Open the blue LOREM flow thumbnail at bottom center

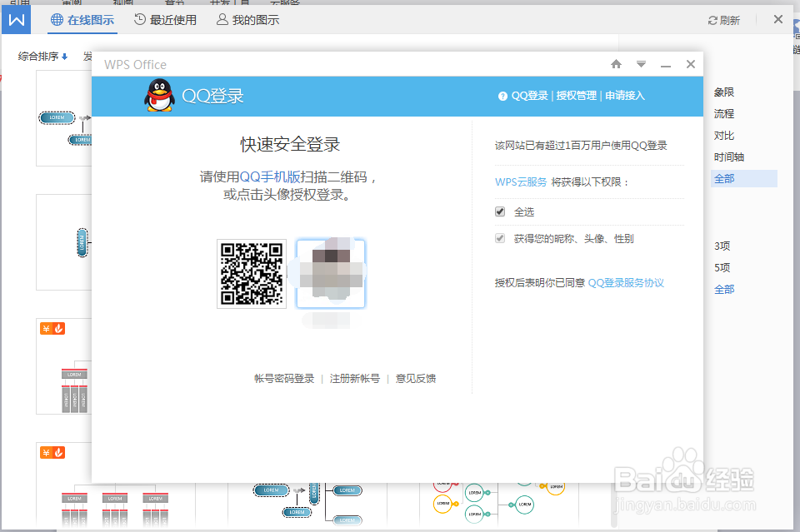pyautogui.click(x=308, y=505)
